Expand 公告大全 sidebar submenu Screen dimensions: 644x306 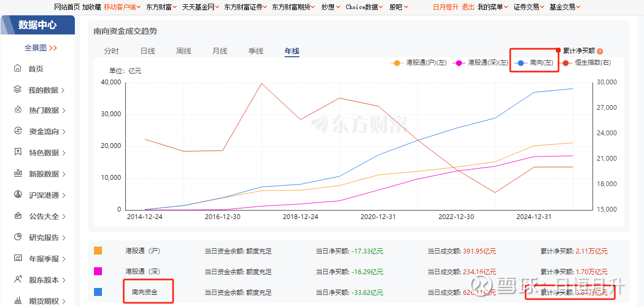63,216
